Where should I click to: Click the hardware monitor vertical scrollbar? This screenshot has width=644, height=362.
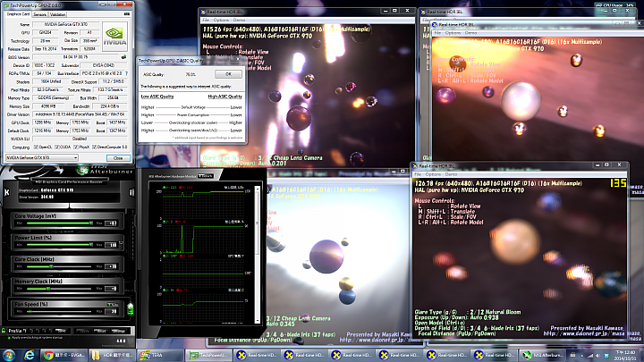tap(258, 255)
